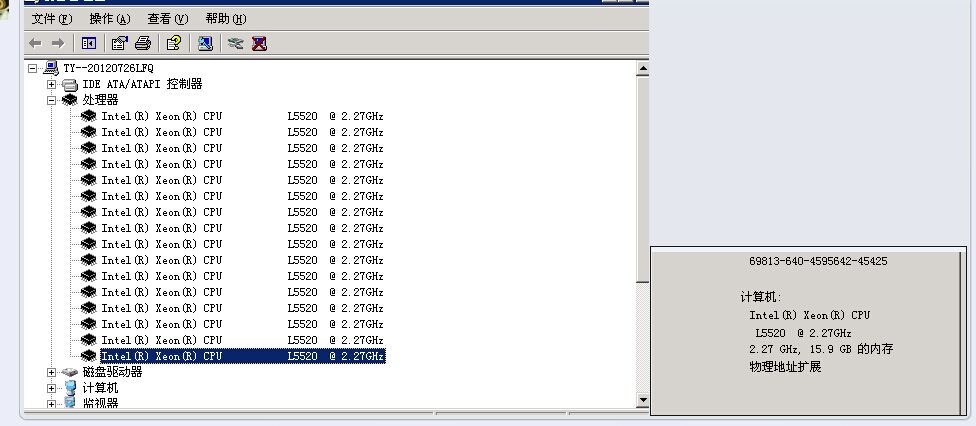Click the uninstall device red X icon
This screenshot has width=976, height=426.
(x=259, y=43)
